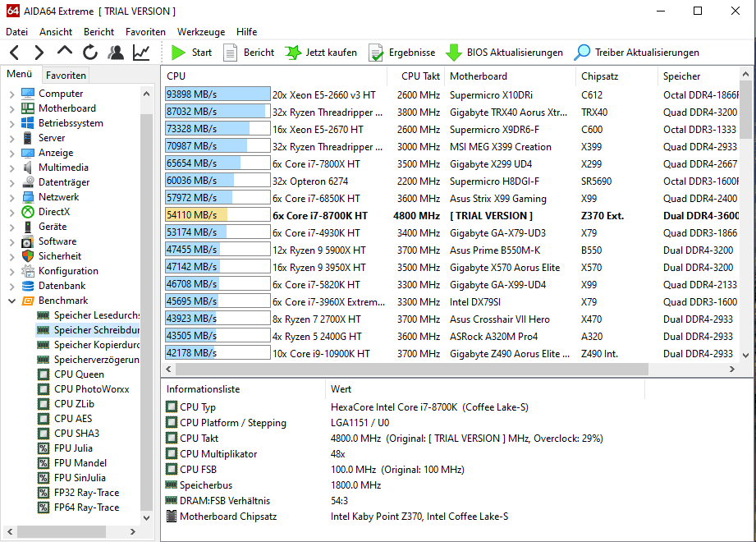This screenshot has height=542, width=756.
Task: Open the Datei menu
Action: click(17, 32)
